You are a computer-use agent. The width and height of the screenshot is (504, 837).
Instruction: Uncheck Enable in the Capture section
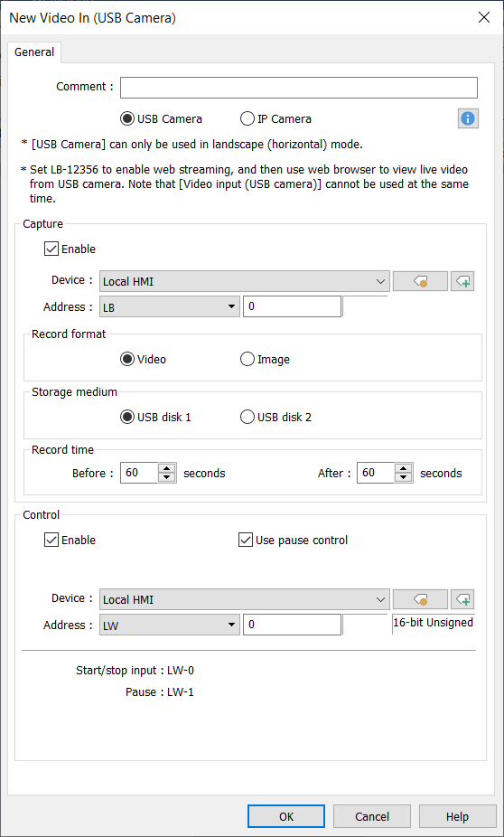point(51,249)
